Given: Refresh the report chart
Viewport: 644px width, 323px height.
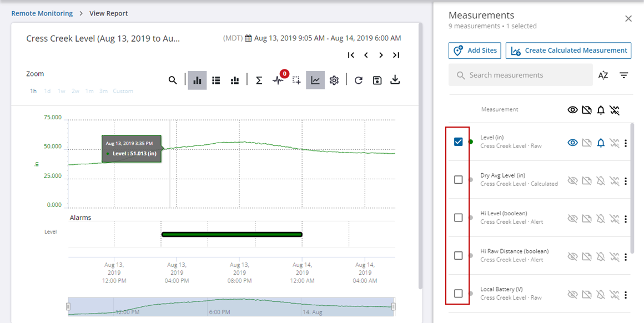Looking at the screenshot, I should (x=359, y=80).
